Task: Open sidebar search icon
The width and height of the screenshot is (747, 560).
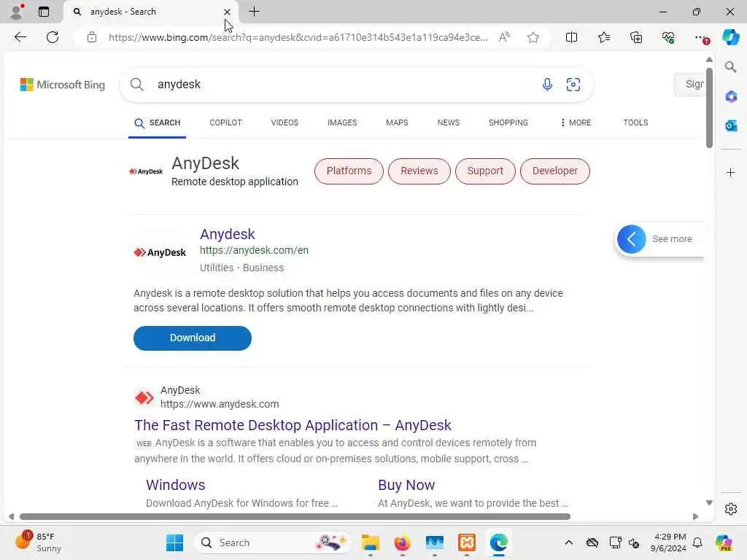Action: tap(730, 67)
